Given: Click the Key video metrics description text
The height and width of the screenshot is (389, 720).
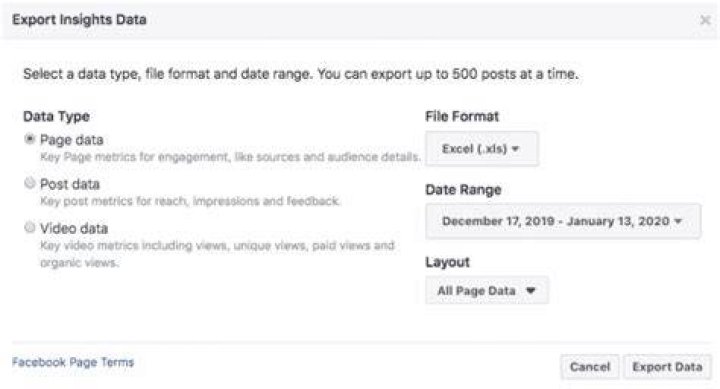Looking at the screenshot, I should [217, 254].
